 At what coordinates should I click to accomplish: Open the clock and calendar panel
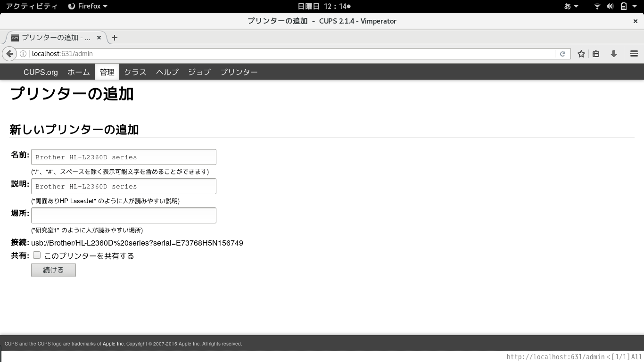click(x=324, y=6)
